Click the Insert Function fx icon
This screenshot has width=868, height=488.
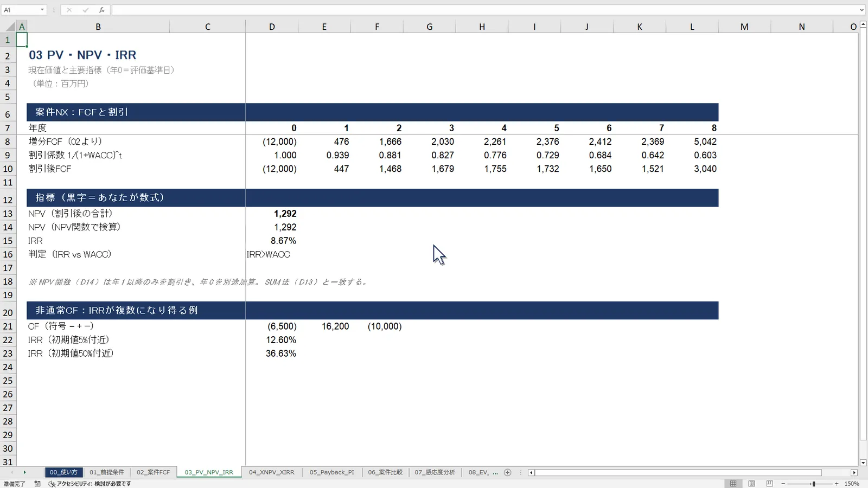pyautogui.click(x=101, y=10)
